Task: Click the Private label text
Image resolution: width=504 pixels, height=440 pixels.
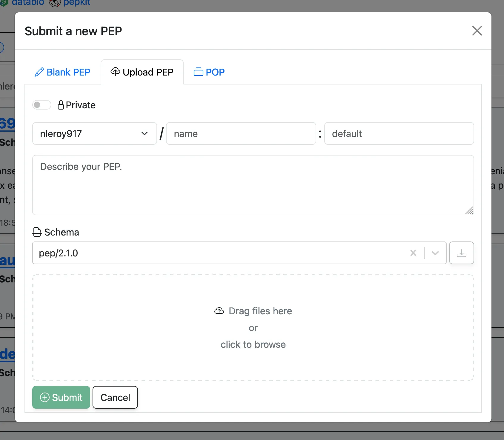Action: pos(81,105)
